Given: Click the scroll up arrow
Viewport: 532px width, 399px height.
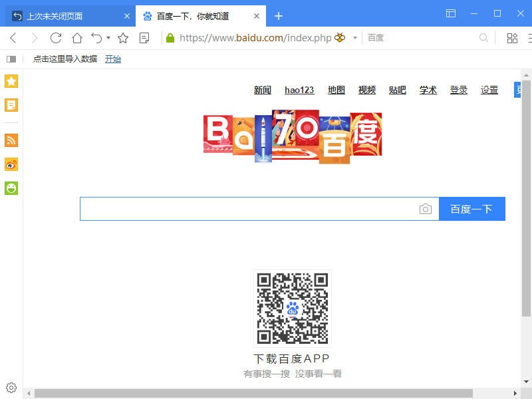Looking at the screenshot, I should (x=526, y=75).
